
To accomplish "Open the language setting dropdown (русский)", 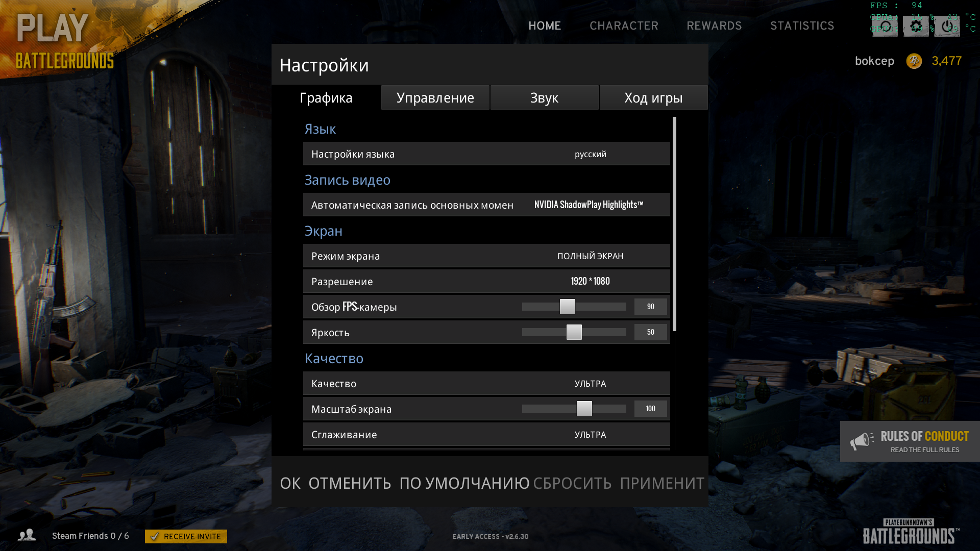I will tap(590, 154).
